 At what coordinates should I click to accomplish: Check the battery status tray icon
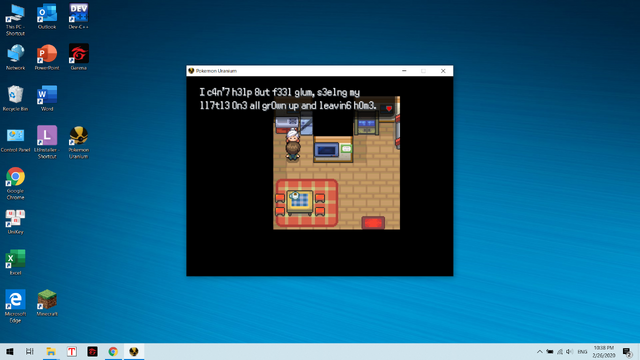tap(550, 351)
